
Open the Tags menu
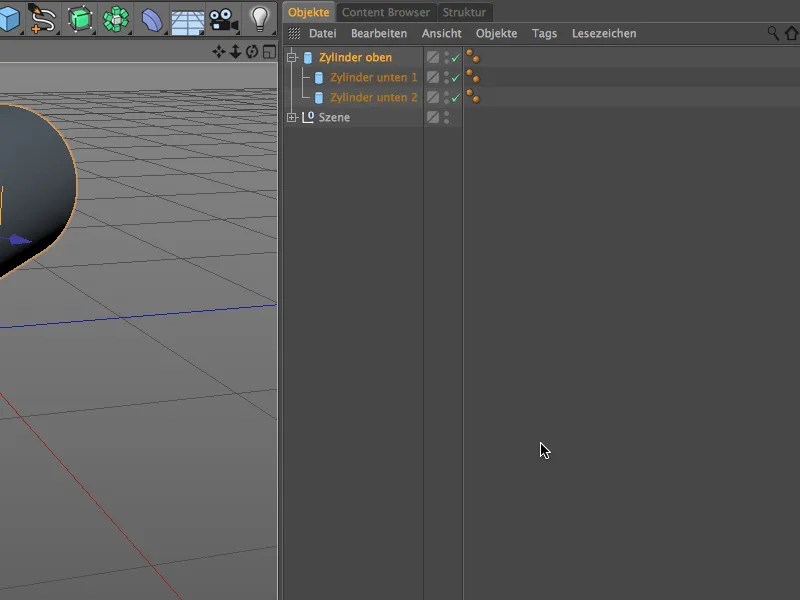pos(544,33)
